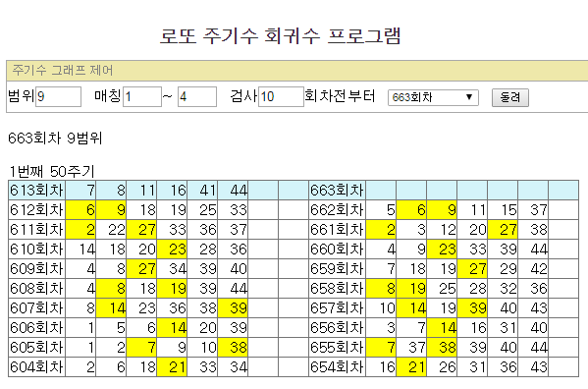Click the 655회차 row label

(337, 348)
